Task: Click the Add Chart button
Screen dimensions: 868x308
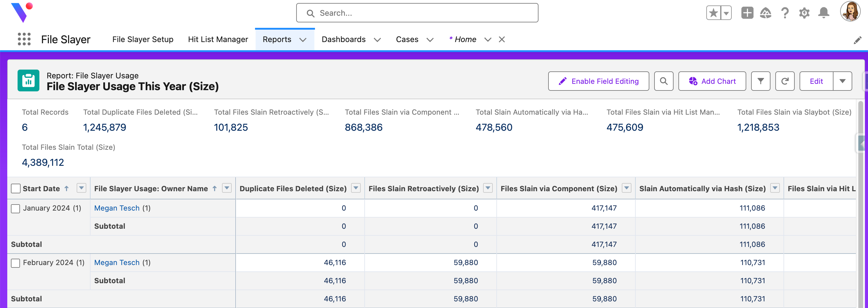Action: tap(712, 81)
